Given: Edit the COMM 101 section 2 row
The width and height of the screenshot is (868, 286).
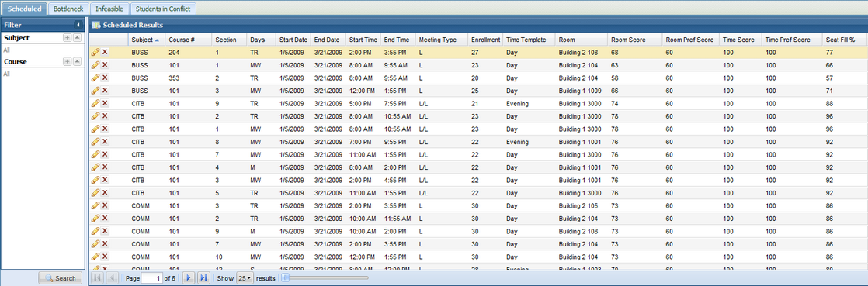Looking at the screenshot, I should click(95, 218).
